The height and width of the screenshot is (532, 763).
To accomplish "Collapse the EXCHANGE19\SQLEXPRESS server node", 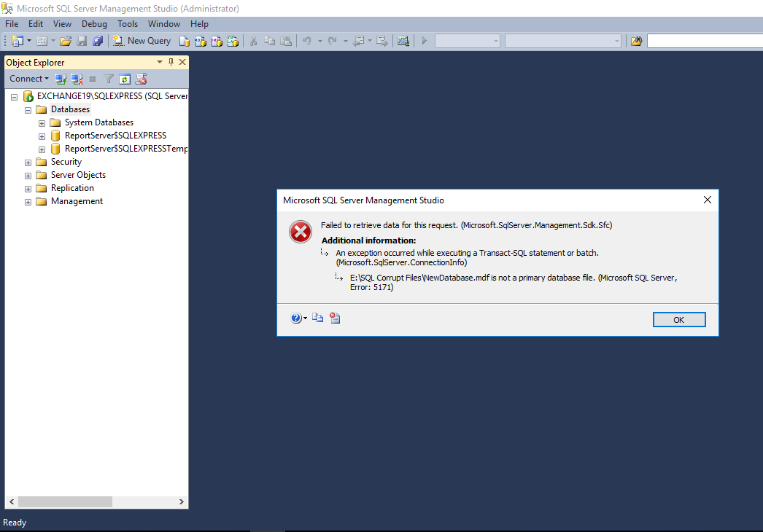I will tap(14, 97).
